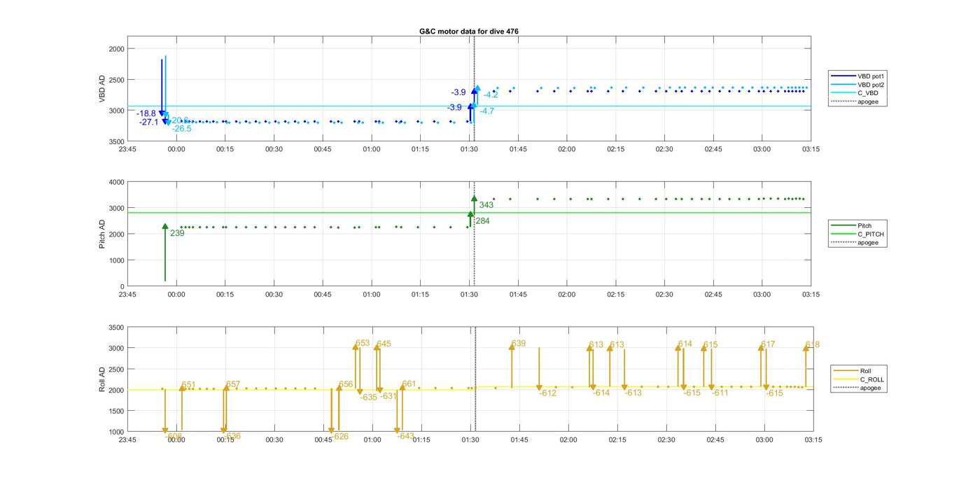Click 'Pitch' legend entry
This screenshot has width=980, height=485.
tap(864, 225)
